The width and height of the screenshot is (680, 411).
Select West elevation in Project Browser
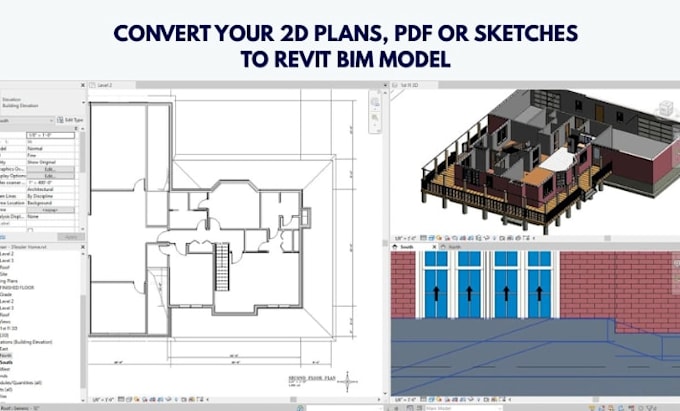click(x=5, y=369)
